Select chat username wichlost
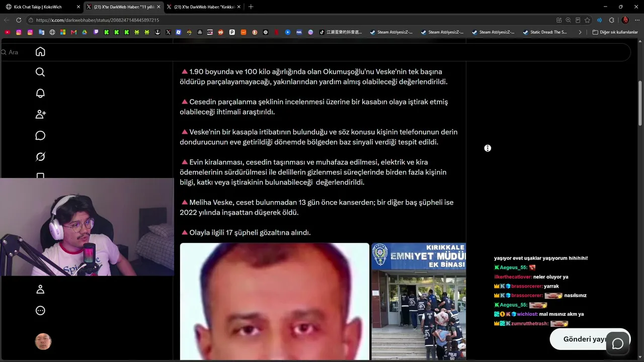The width and height of the screenshot is (644, 362). pos(527,314)
